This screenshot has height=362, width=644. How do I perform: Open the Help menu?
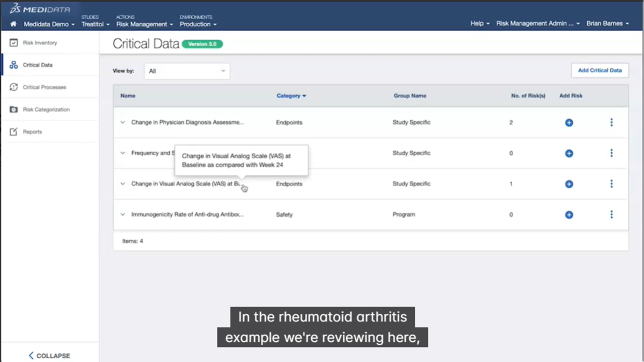coord(480,24)
